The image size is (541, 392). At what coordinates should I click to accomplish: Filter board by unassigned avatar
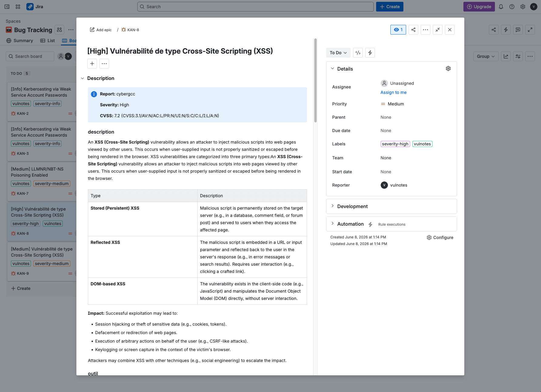point(61,56)
